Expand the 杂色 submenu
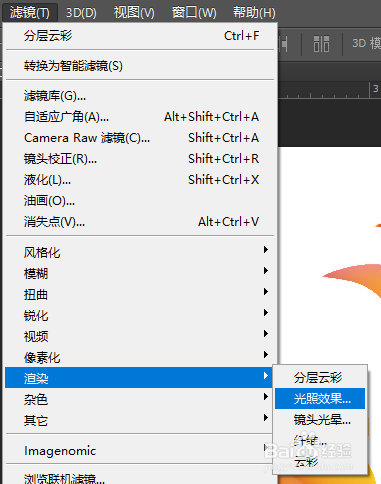Screen dimensions: 381x484 coord(138,399)
